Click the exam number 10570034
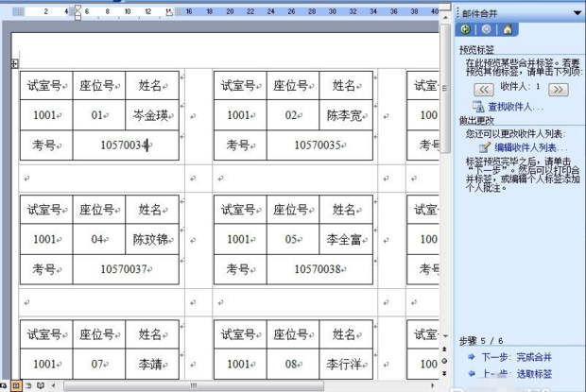586x392 pixels. (125, 145)
